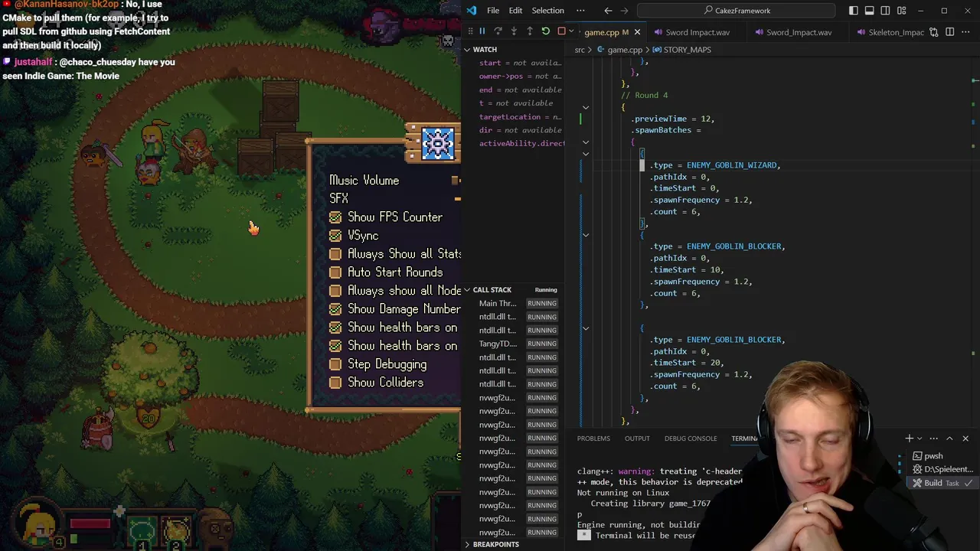The height and width of the screenshot is (551, 980).
Task: Open the Edit menu
Action: (x=515, y=11)
